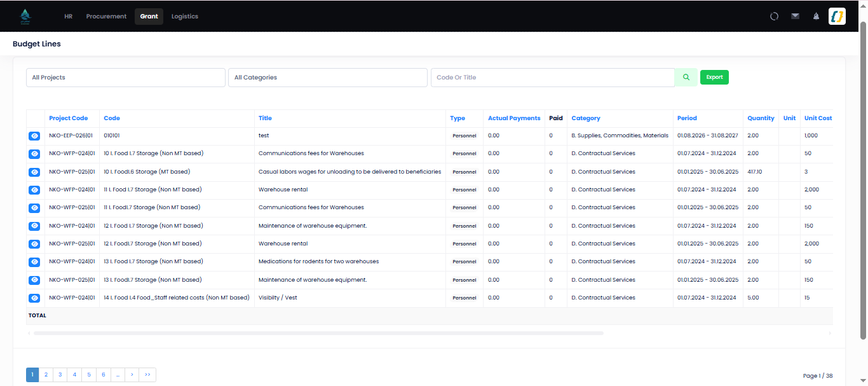Sort by the Period column header
This screenshot has width=868, height=386.
[687, 118]
